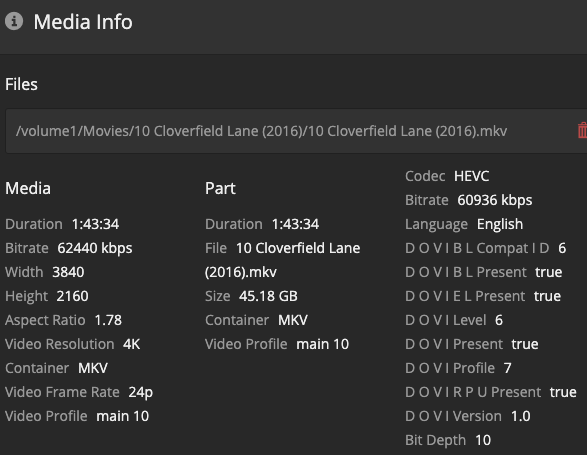Click the Codec value HEVC
This screenshot has width=587, height=455.
tap(471, 176)
